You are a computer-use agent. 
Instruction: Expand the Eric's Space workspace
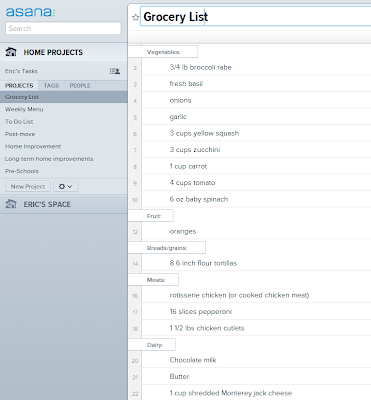47,204
